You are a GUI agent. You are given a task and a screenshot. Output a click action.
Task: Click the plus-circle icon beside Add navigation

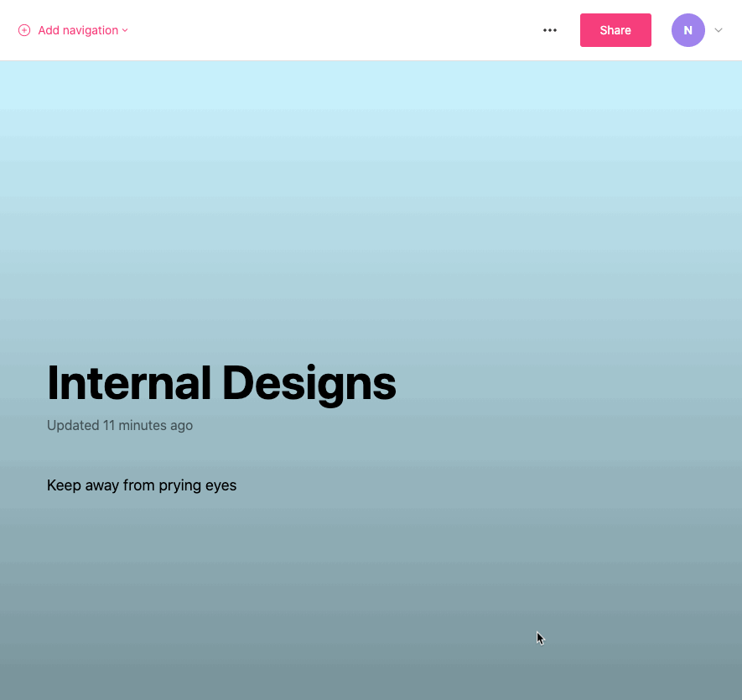tap(24, 30)
